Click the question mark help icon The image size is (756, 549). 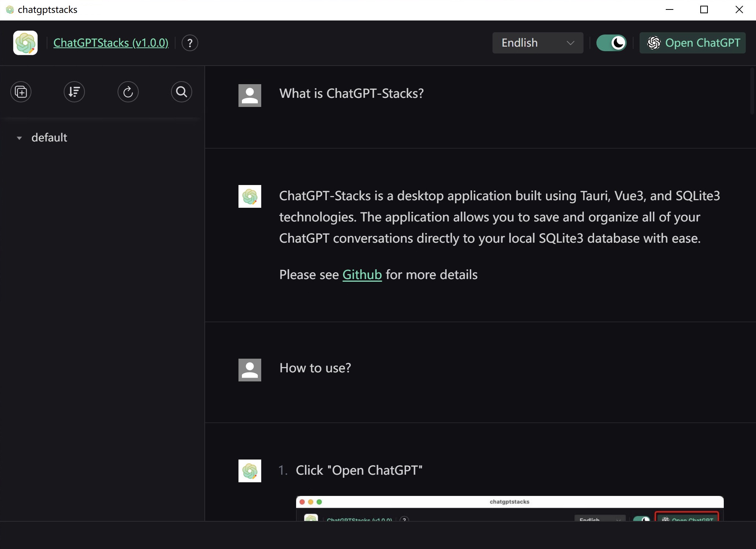[190, 43]
